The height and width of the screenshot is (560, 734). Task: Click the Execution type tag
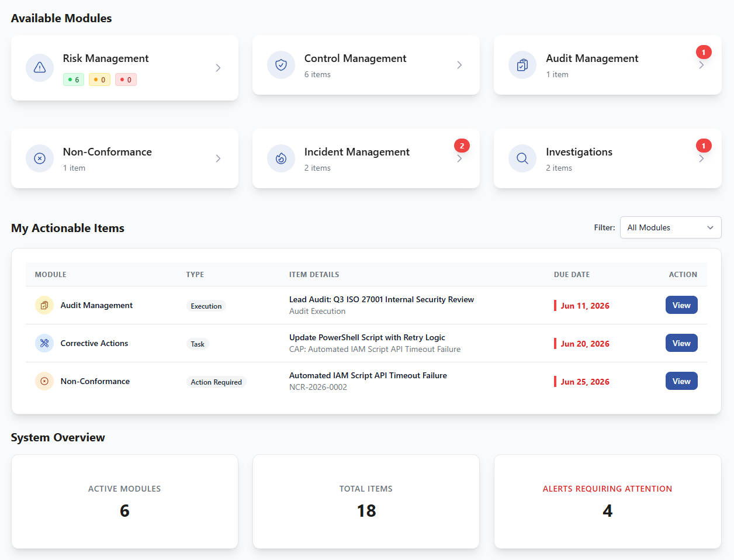(206, 306)
